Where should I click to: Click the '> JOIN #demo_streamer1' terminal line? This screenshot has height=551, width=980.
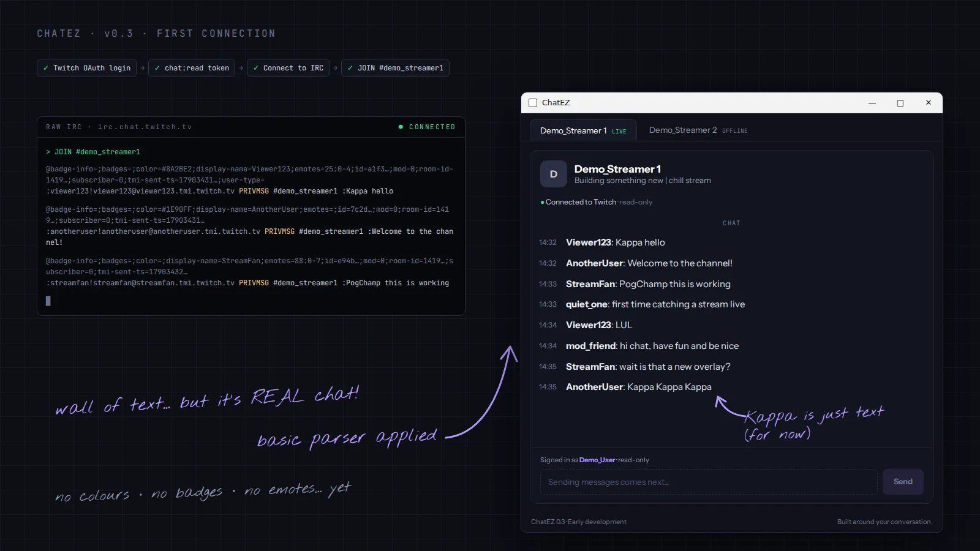(x=93, y=152)
